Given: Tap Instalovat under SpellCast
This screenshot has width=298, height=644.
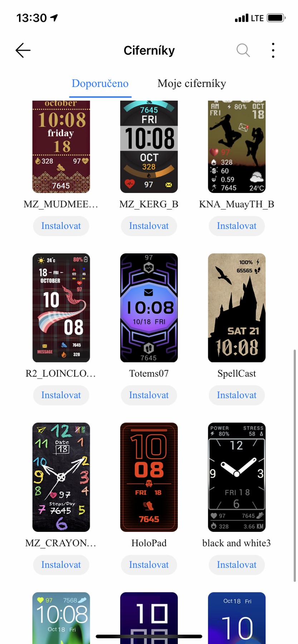Looking at the screenshot, I should (x=237, y=395).
